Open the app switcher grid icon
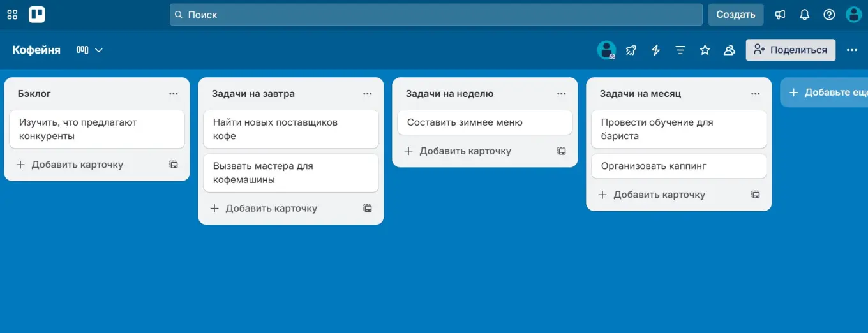Image resolution: width=868 pixels, height=333 pixels. coord(12,15)
